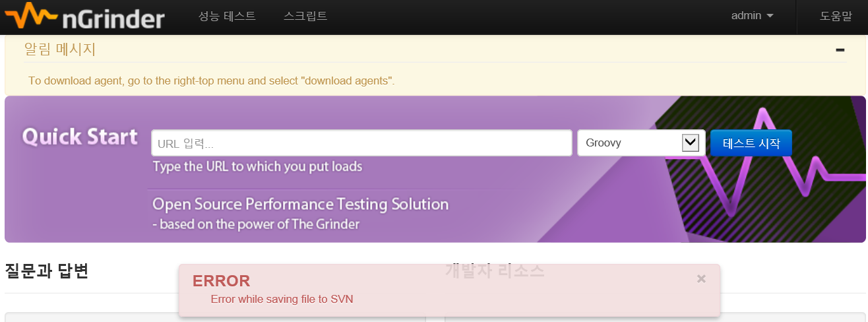
Task: Click the download agent notice text
Action: pos(211,81)
